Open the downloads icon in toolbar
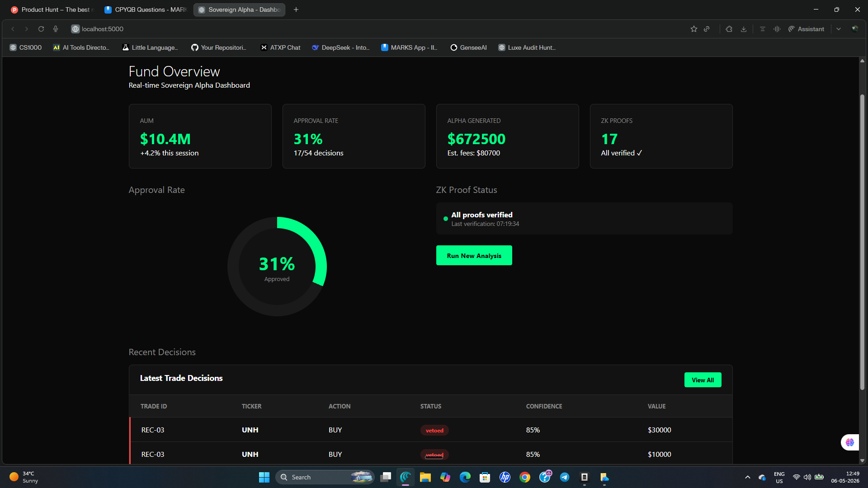868x488 pixels. click(x=744, y=29)
